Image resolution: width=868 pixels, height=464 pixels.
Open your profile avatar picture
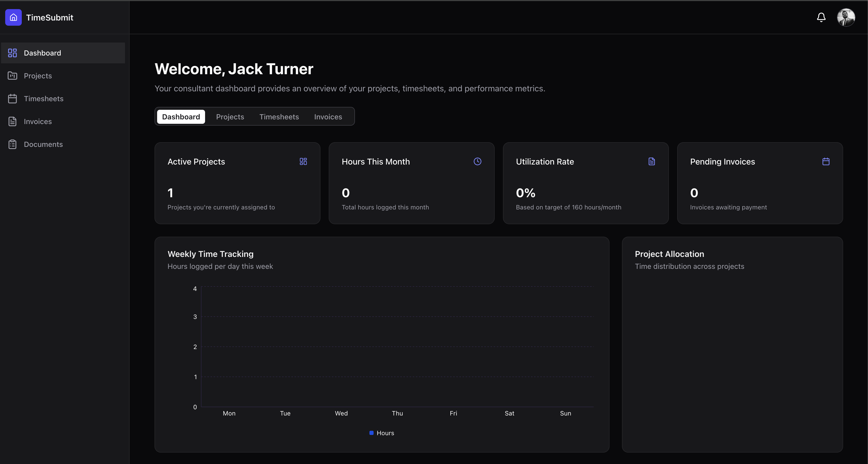click(x=847, y=17)
